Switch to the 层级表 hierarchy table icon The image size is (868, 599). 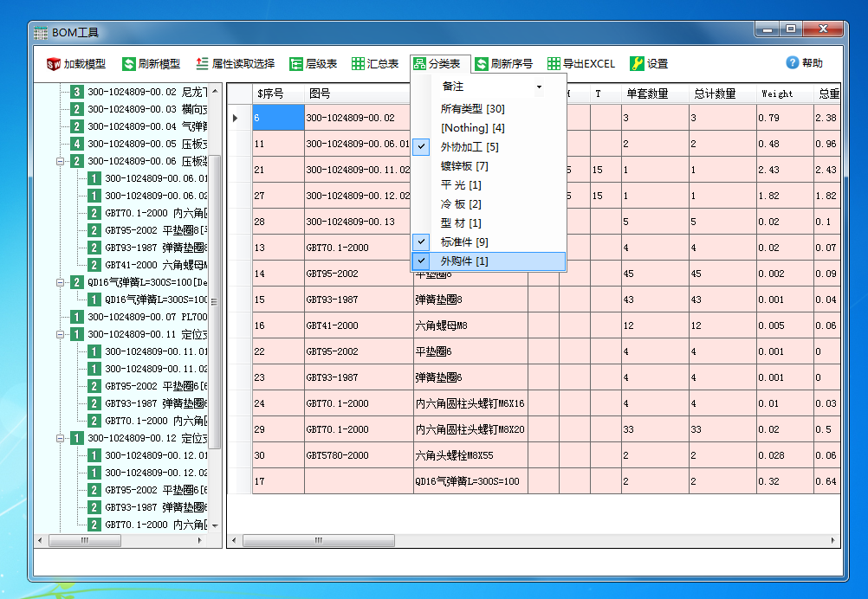pos(295,63)
